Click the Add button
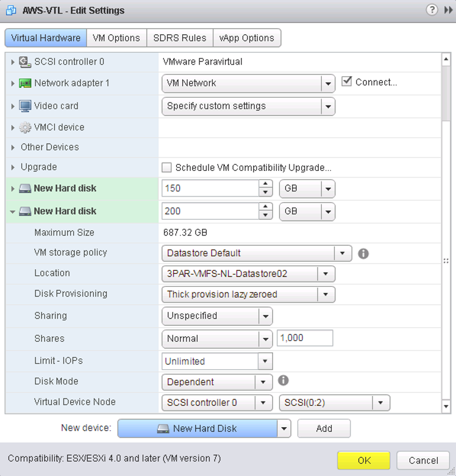Screen dimensions: 456x476 point(324,428)
